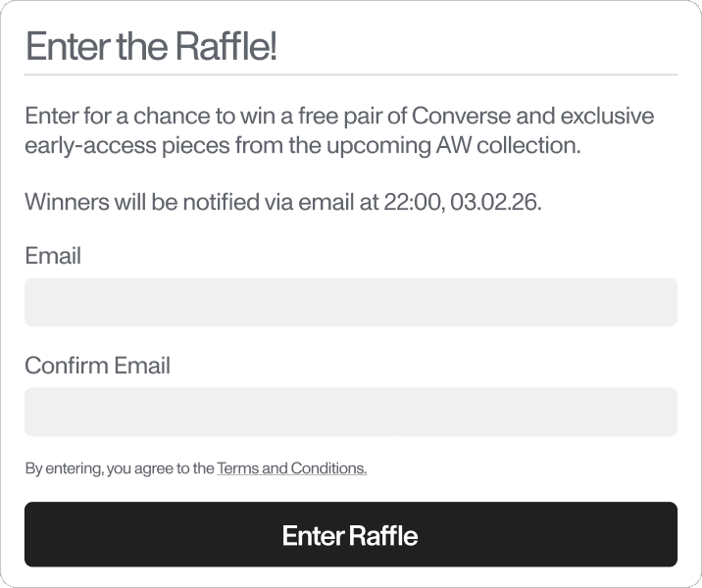Click the 'Enter the Raffle!' heading
Viewport: 702px width, 588px height.
tap(151, 46)
